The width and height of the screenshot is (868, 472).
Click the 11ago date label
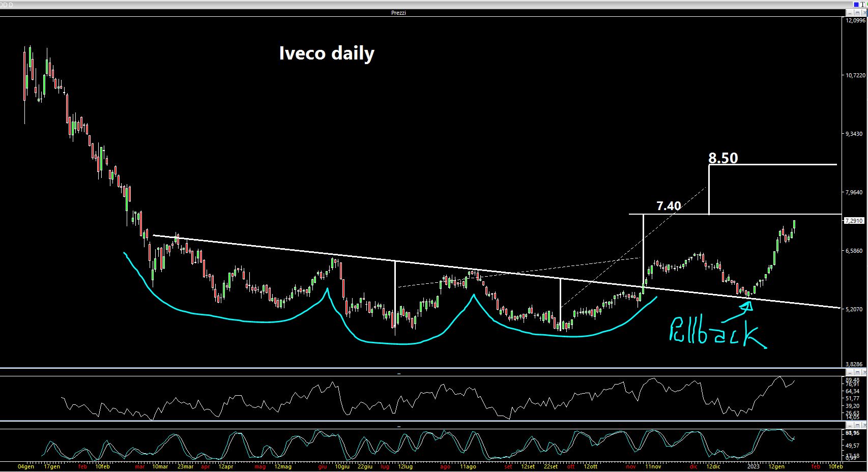pyautogui.click(x=468, y=466)
